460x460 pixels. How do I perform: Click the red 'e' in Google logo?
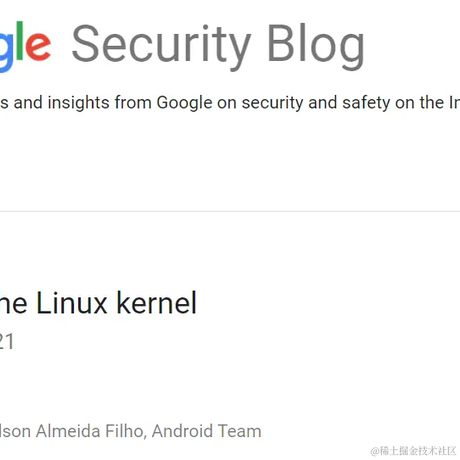38,46
